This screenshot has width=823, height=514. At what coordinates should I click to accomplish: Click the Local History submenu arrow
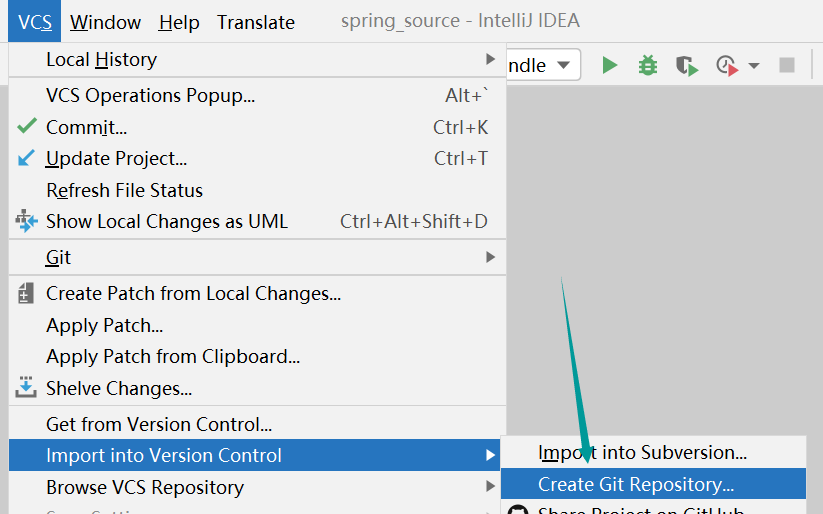pos(490,59)
